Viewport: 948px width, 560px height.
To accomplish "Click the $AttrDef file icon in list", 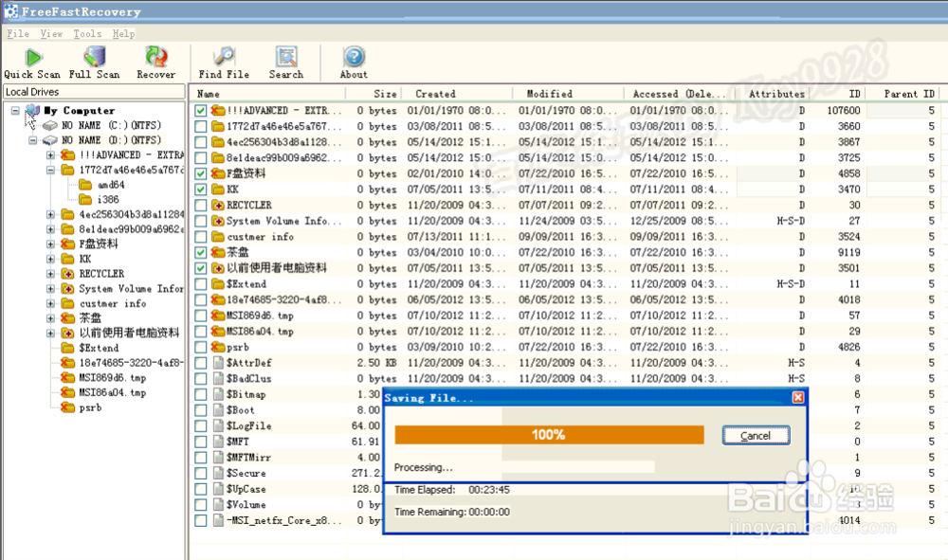I will click(218, 363).
